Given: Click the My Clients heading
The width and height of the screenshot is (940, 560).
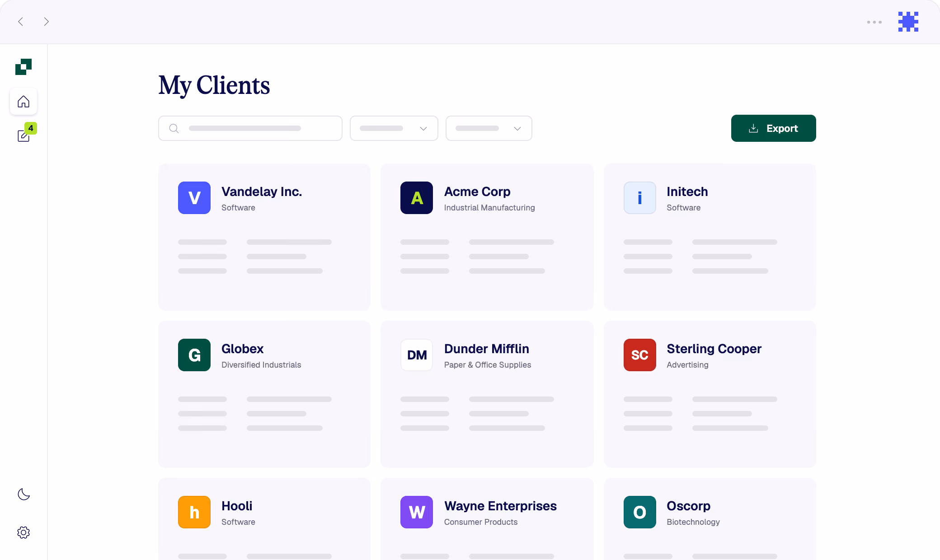Looking at the screenshot, I should click(214, 85).
